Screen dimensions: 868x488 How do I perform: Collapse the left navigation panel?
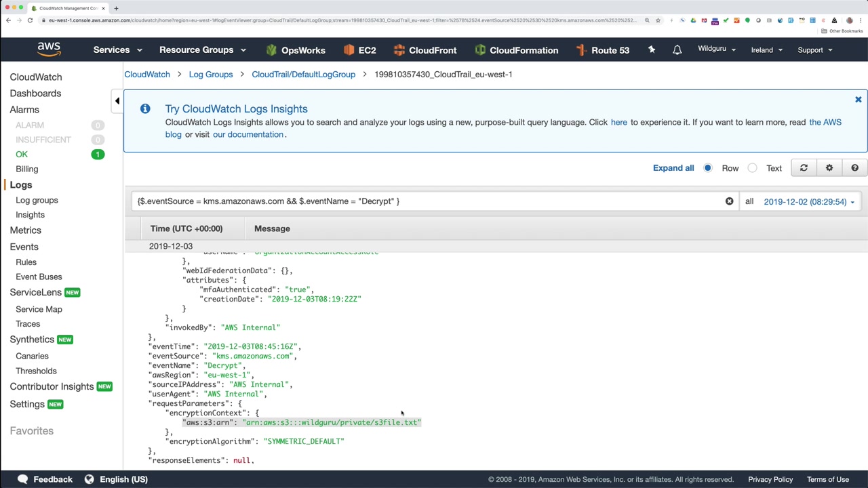tap(117, 101)
